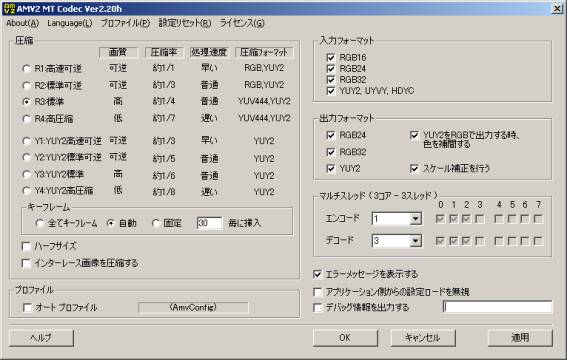The width and height of the screenshot is (567, 360).
Task: Select the Y1:YUY2高速可逆 mode
Action: tap(26, 141)
